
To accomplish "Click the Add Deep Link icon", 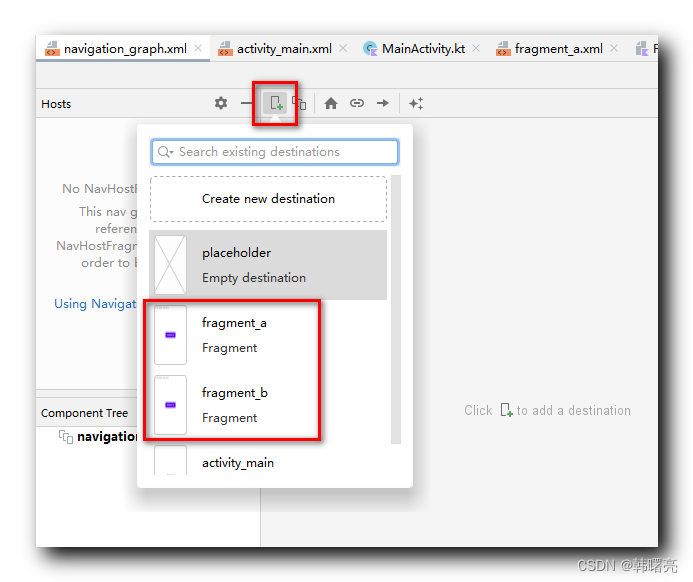I will point(357,103).
